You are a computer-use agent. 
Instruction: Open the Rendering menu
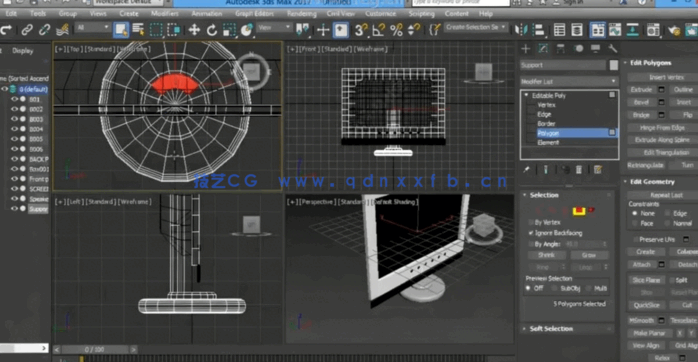[302, 13]
